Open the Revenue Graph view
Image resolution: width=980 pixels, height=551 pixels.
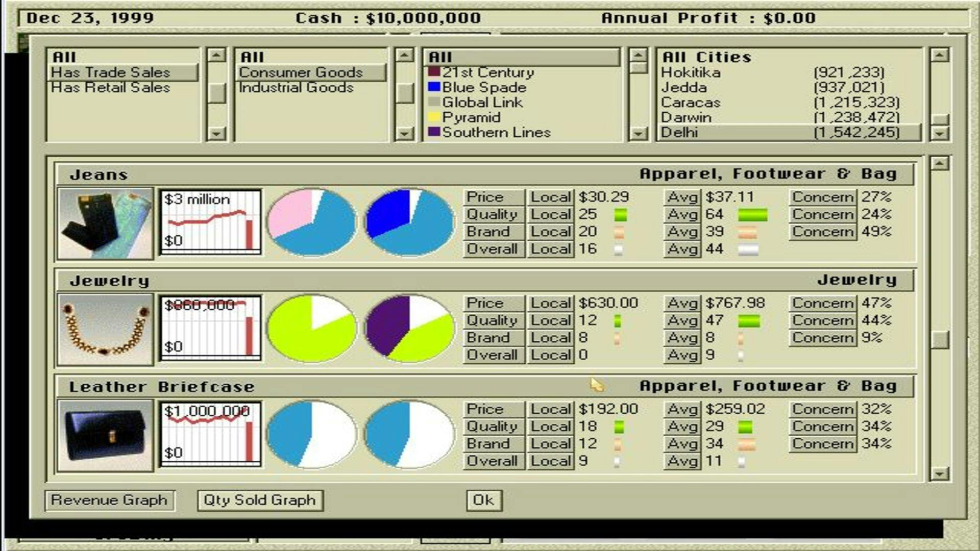tap(109, 500)
